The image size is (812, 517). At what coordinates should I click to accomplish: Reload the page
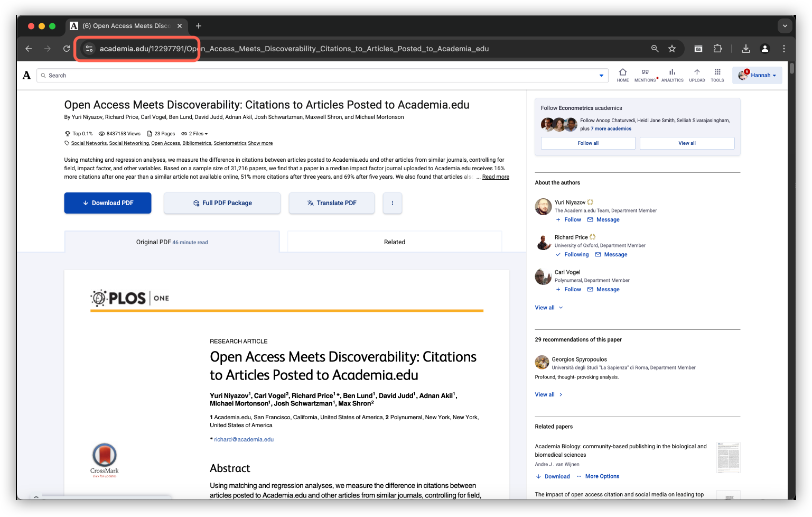pos(67,49)
